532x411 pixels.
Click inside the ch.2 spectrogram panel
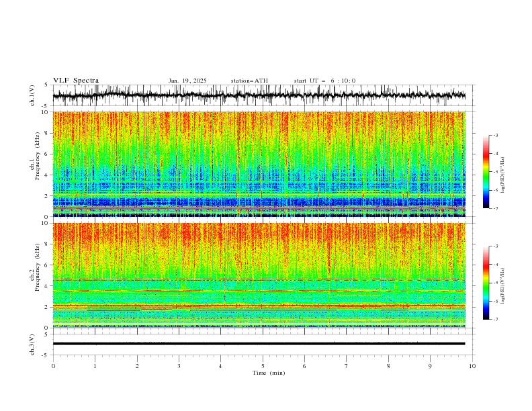click(259, 275)
